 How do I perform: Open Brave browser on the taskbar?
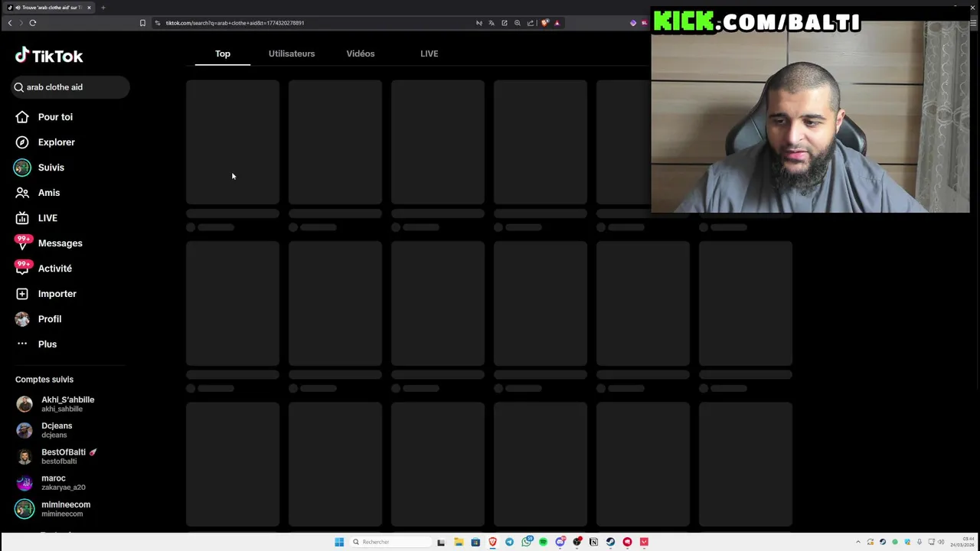[492, 542]
